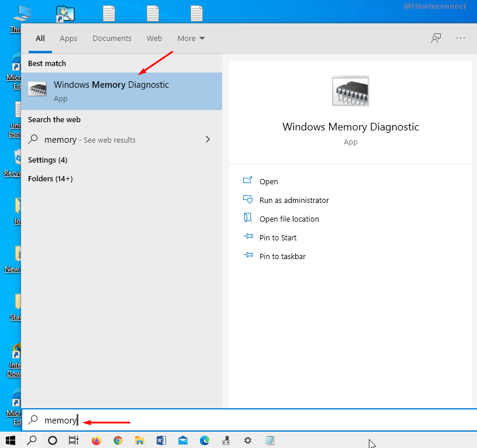Open the search options ellipsis menu
The height and width of the screenshot is (448, 477).
coord(461,38)
